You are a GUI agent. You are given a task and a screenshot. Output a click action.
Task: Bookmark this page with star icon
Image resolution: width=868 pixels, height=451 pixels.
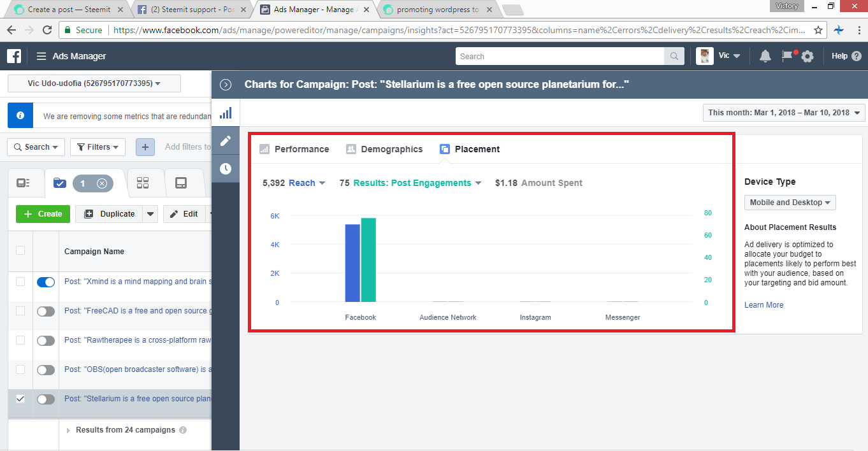[x=819, y=30]
